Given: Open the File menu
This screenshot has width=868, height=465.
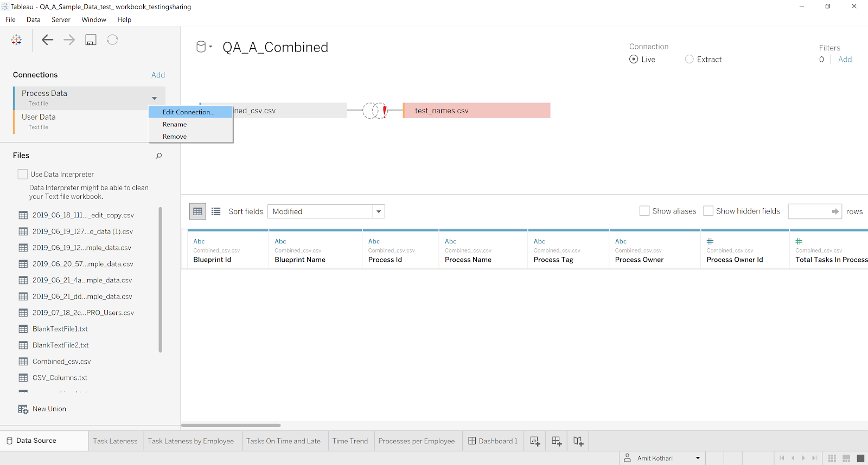Looking at the screenshot, I should [10, 20].
